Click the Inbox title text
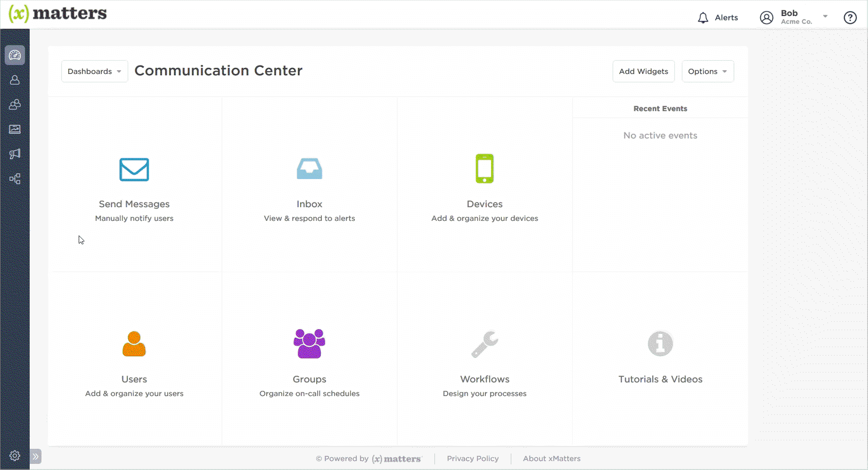The width and height of the screenshot is (868, 470). (x=310, y=204)
